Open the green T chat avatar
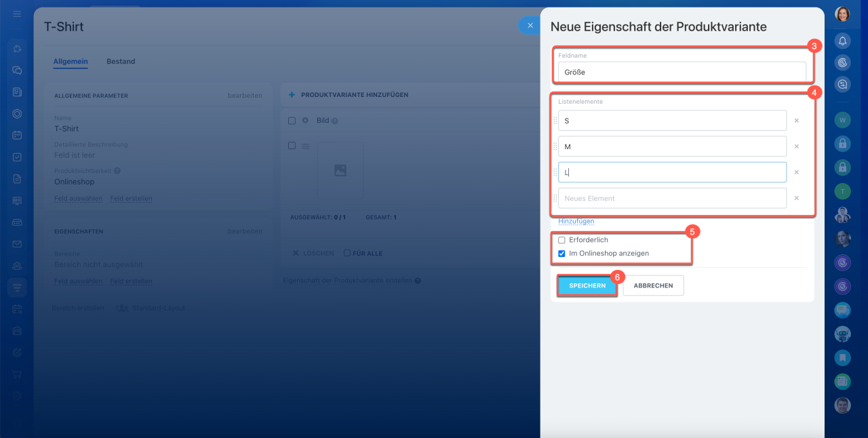 tap(842, 191)
